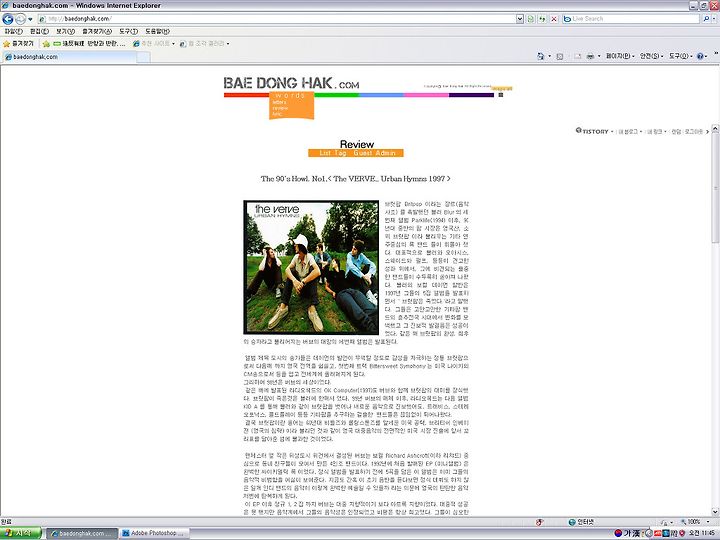Viewport: 720px width, 540px height.
Task: Open the 파일(F) menu
Action: point(13,31)
